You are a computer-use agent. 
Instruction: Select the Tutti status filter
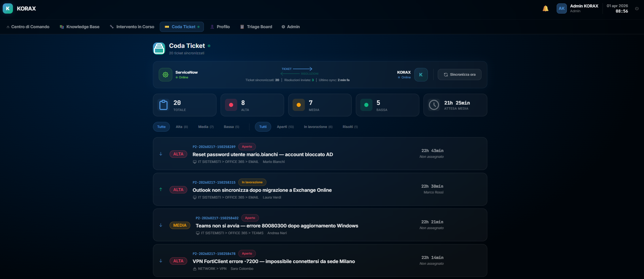click(x=263, y=127)
